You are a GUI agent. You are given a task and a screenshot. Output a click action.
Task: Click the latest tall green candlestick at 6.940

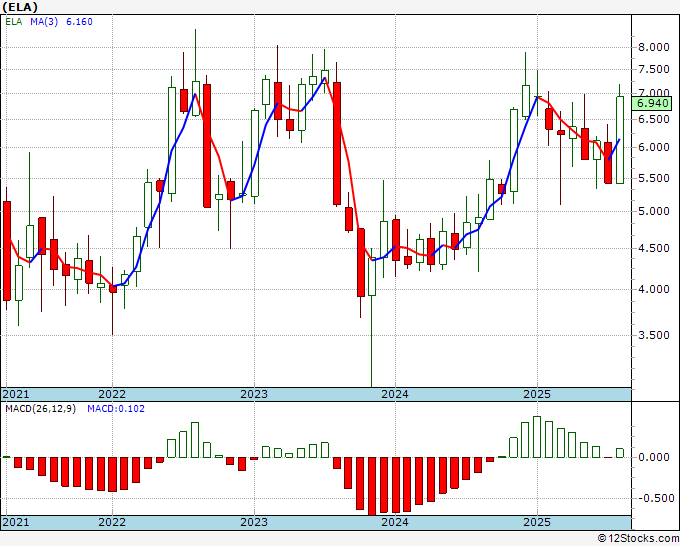pyautogui.click(x=620, y=140)
